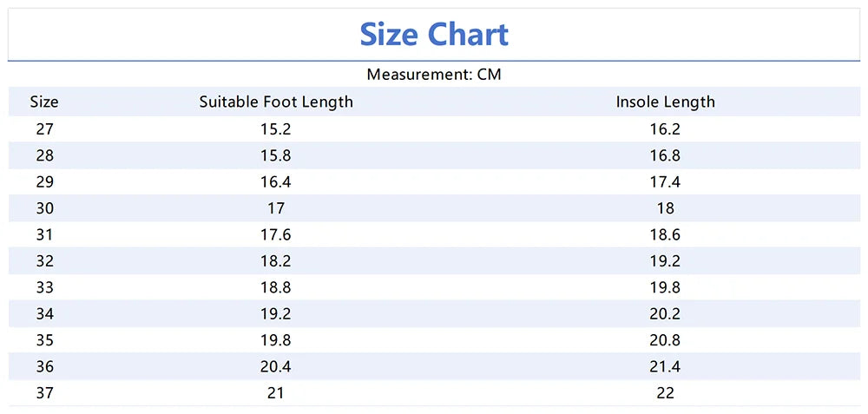Click the Size Chart title
The height and width of the screenshot is (414, 868).
pos(434,35)
